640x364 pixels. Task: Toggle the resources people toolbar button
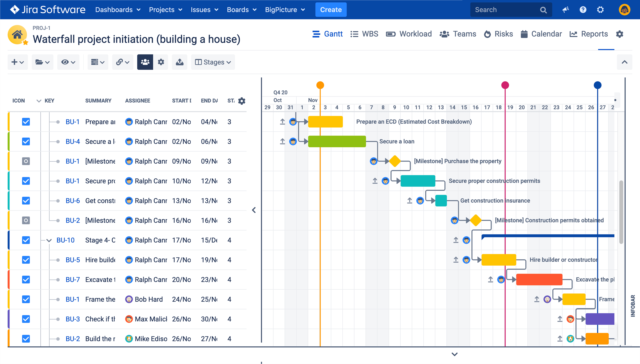(x=145, y=62)
